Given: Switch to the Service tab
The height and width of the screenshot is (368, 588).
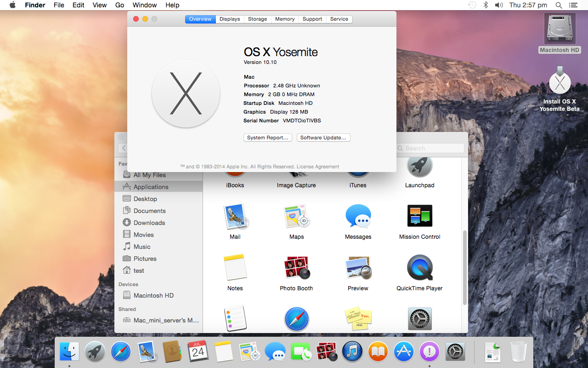Looking at the screenshot, I should click(x=339, y=19).
